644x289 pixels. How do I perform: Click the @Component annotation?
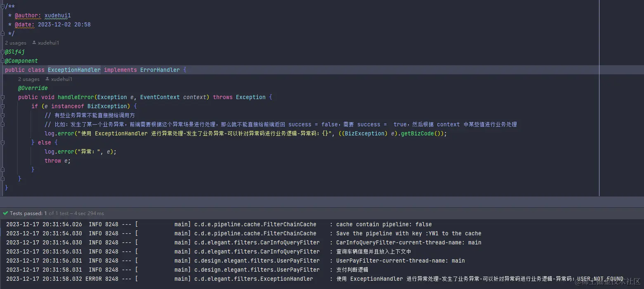[21, 61]
